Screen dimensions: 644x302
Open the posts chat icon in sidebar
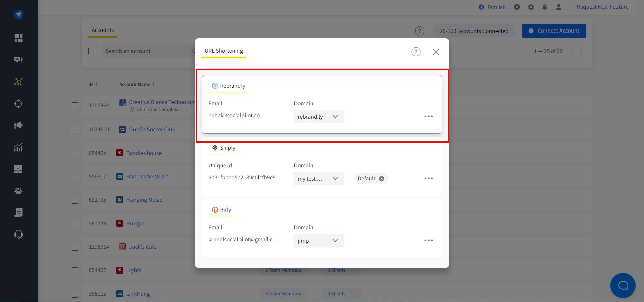18,60
